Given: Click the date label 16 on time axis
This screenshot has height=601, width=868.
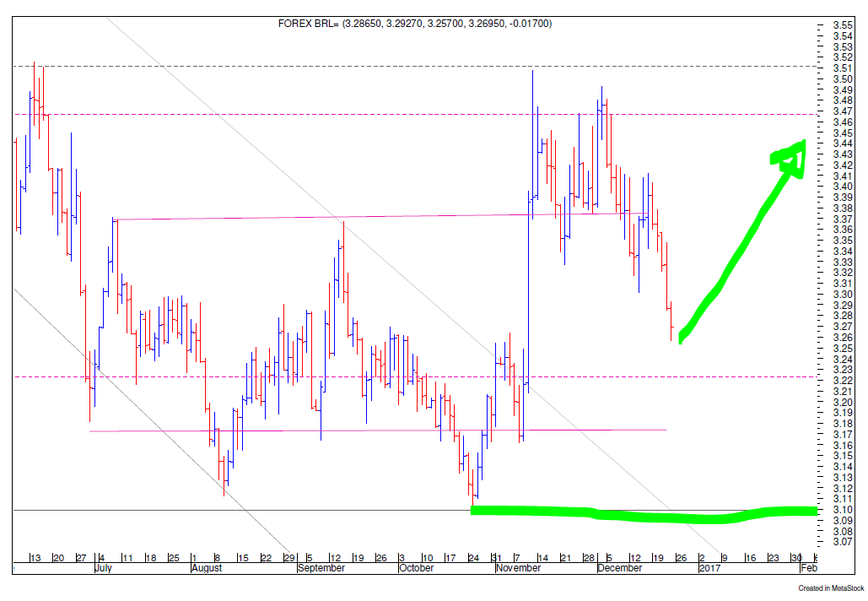Looking at the screenshot, I should [x=751, y=558].
